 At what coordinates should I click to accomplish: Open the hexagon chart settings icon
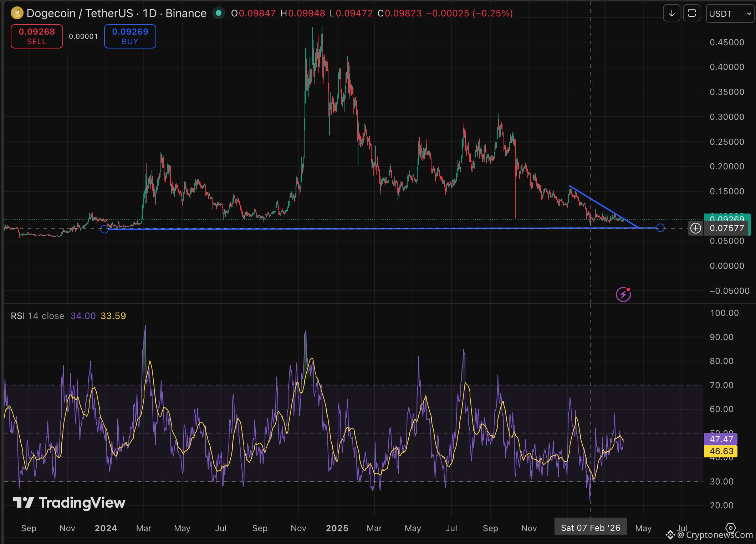click(x=730, y=528)
